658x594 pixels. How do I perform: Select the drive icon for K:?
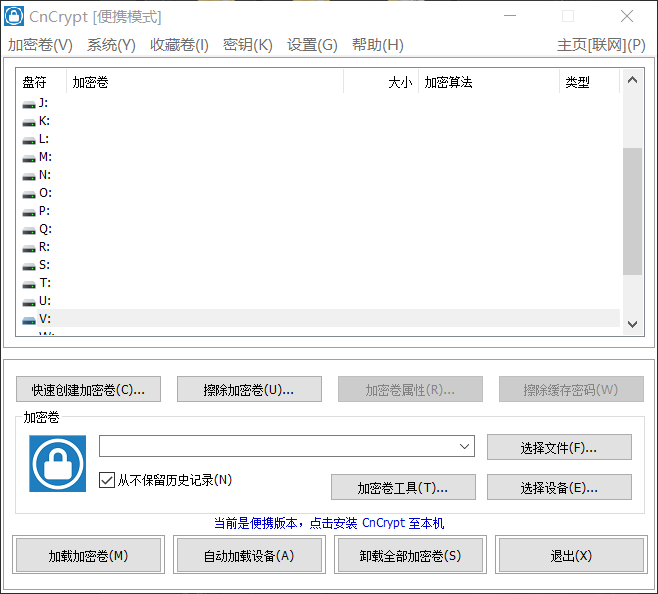tap(29, 123)
